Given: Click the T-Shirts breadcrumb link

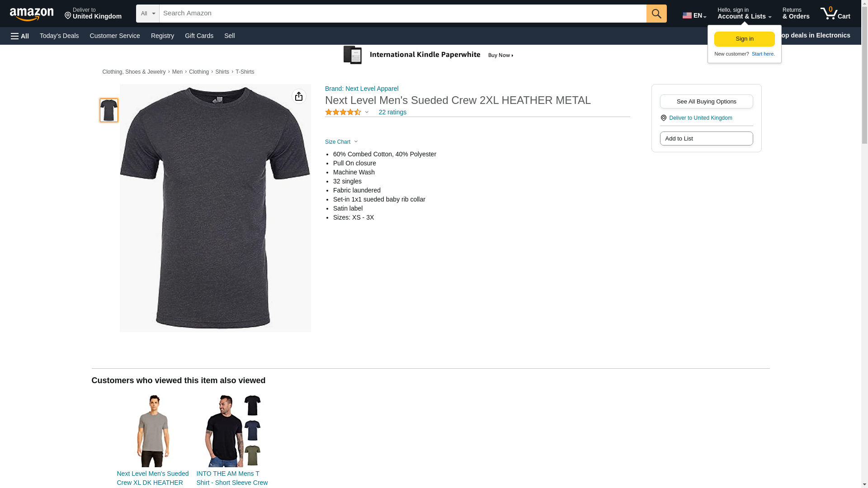Looking at the screenshot, I should [245, 72].
